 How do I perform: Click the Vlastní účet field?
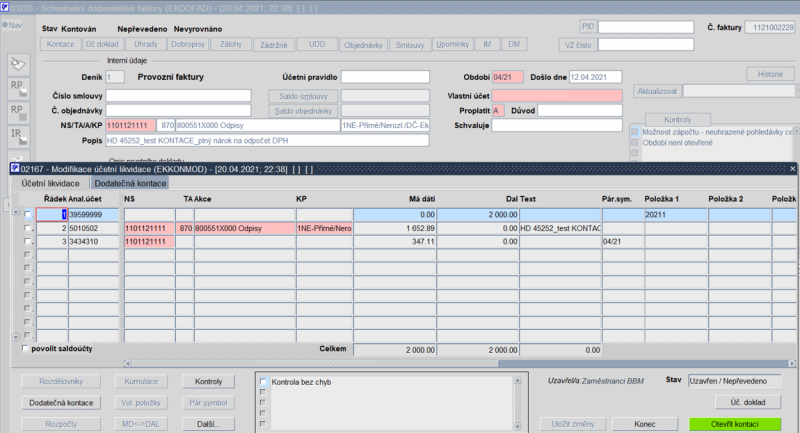coord(557,96)
